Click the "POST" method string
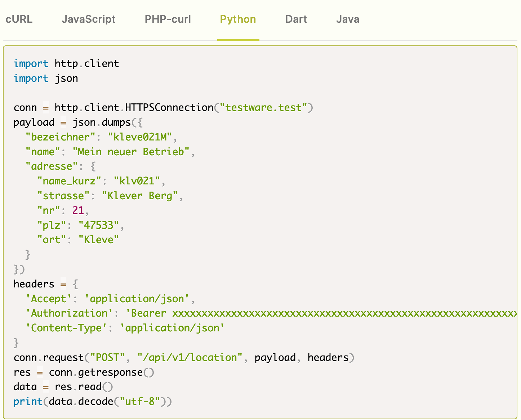Screen dimensions: 521x420 point(108,357)
